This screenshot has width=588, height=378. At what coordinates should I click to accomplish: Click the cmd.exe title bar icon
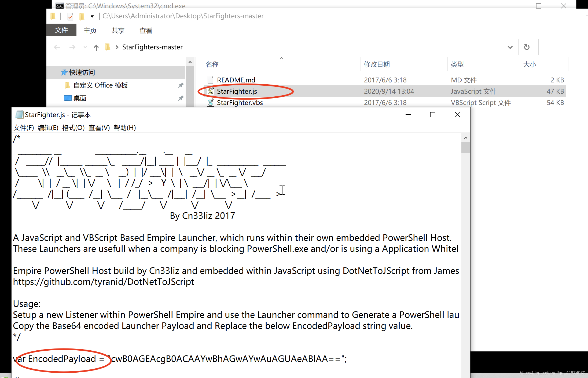tap(60, 6)
